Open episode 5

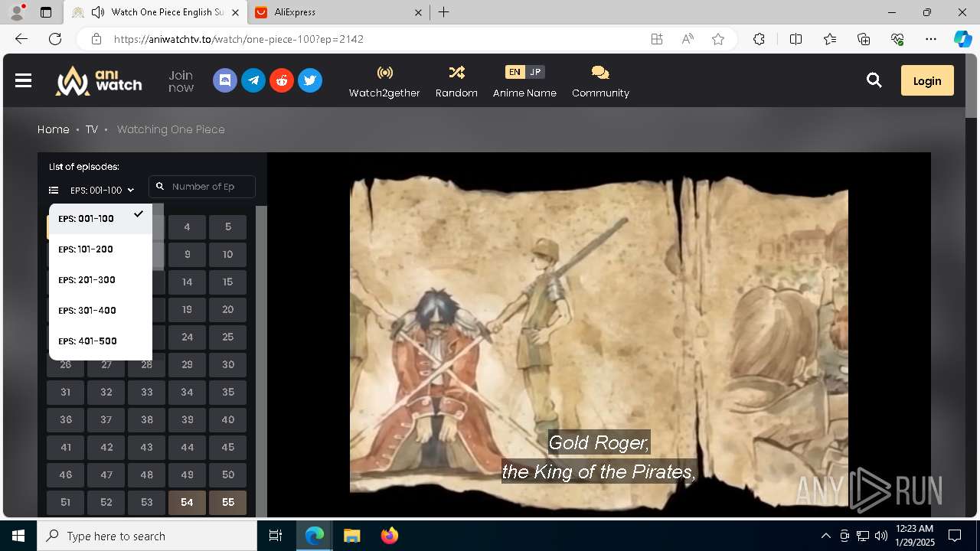[x=227, y=227]
